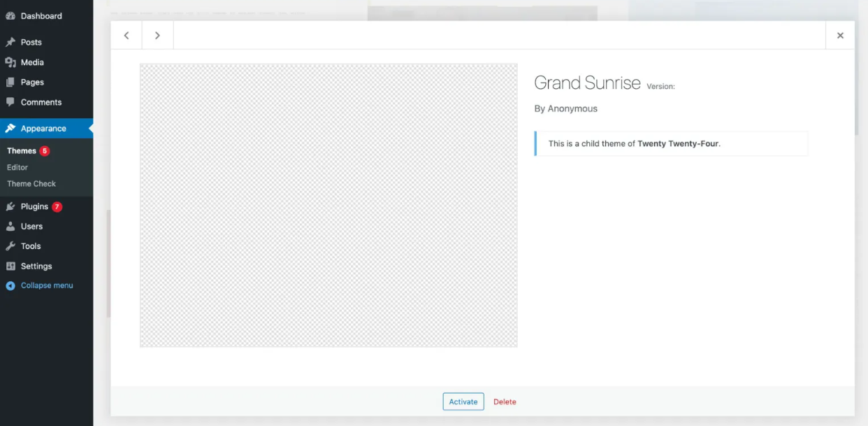Delete the Grand Sunrise theme
868x426 pixels.
pos(505,402)
